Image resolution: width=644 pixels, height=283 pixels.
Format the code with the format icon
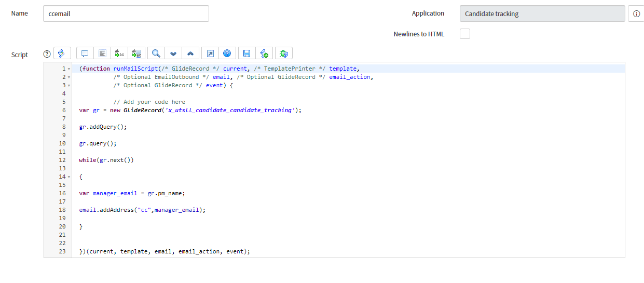click(102, 53)
